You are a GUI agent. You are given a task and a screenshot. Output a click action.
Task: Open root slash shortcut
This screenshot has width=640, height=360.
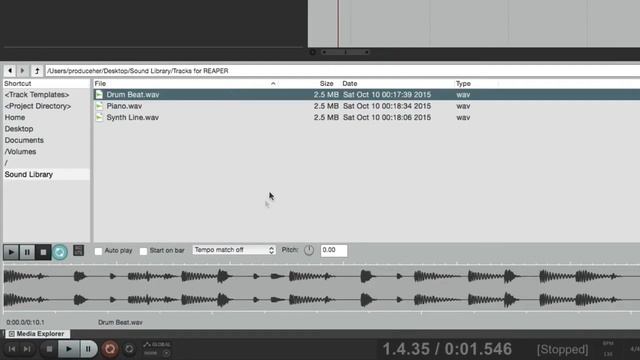coord(6,163)
